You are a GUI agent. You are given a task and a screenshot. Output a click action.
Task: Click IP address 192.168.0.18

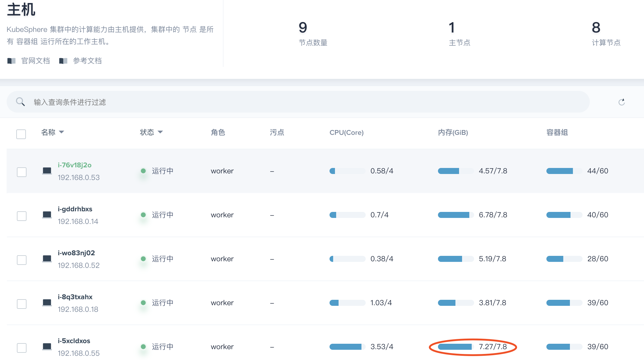pos(78,309)
